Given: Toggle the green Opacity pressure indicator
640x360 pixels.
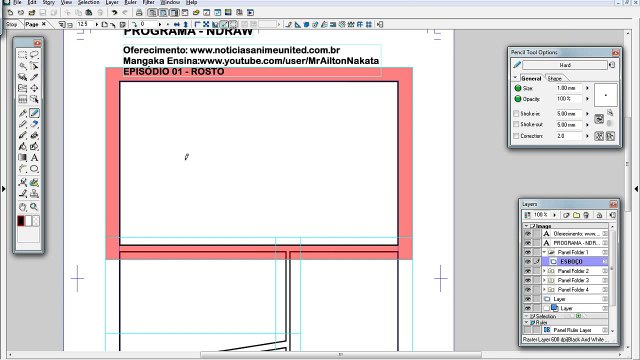Looking at the screenshot, I should (x=518, y=99).
